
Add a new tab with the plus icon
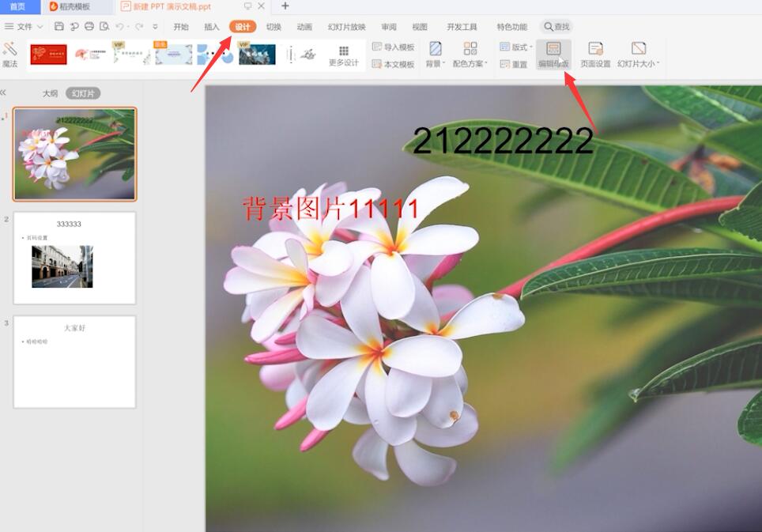[x=285, y=6]
